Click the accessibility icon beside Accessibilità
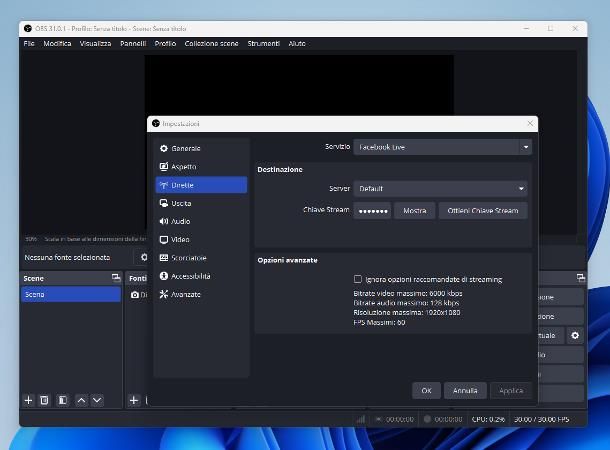The height and width of the screenshot is (450, 610). 164,276
